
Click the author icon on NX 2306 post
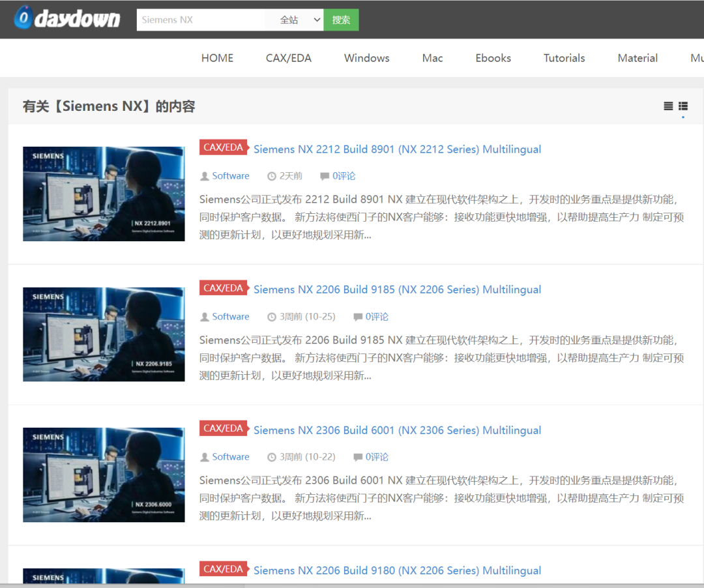point(204,457)
